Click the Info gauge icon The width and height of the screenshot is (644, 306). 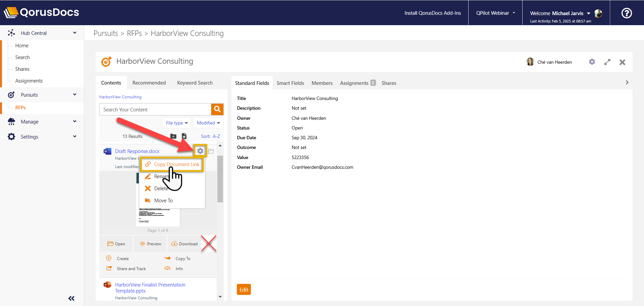coord(167,268)
